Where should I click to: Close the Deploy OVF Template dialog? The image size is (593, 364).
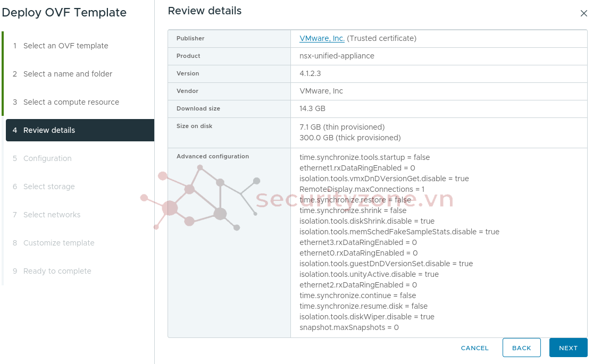click(583, 14)
